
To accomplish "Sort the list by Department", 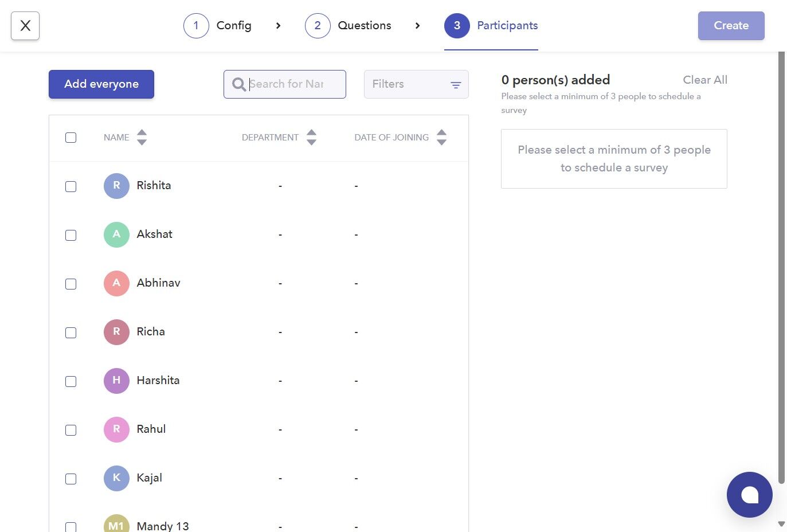I will [x=311, y=138].
